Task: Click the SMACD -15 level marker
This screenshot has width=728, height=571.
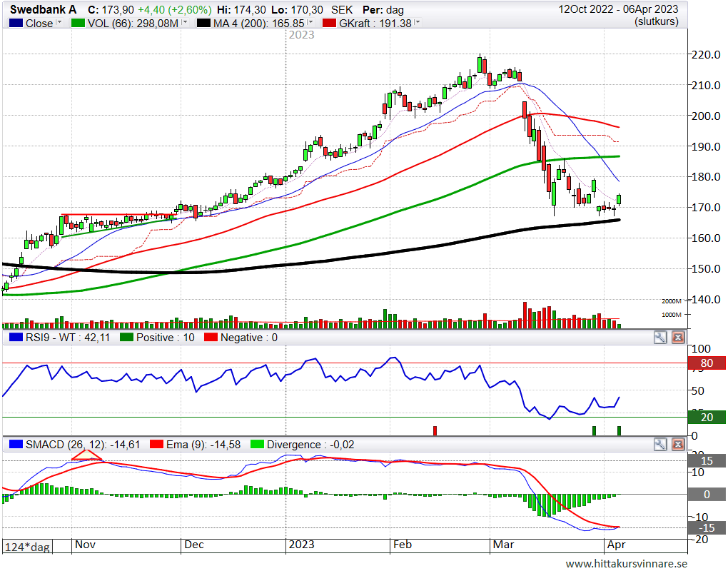Action: point(707,528)
